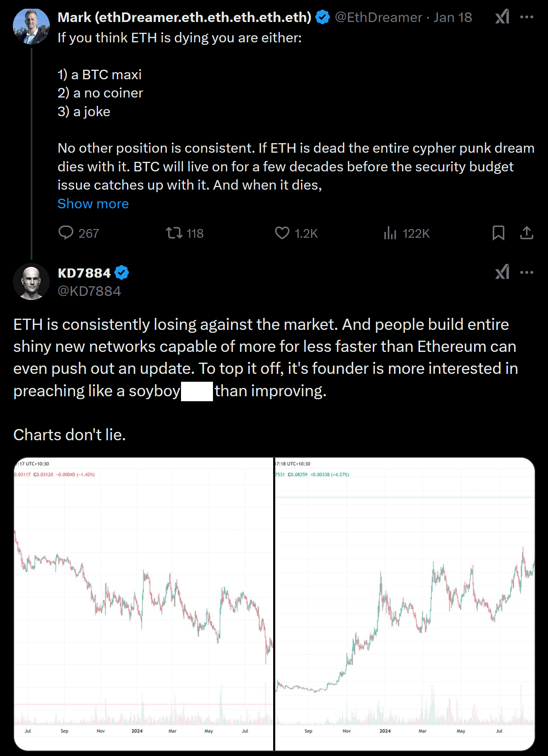This screenshot has width=548, height=756.
Task: Click the KD7884 display name
Action: click(x=84, y=273)
